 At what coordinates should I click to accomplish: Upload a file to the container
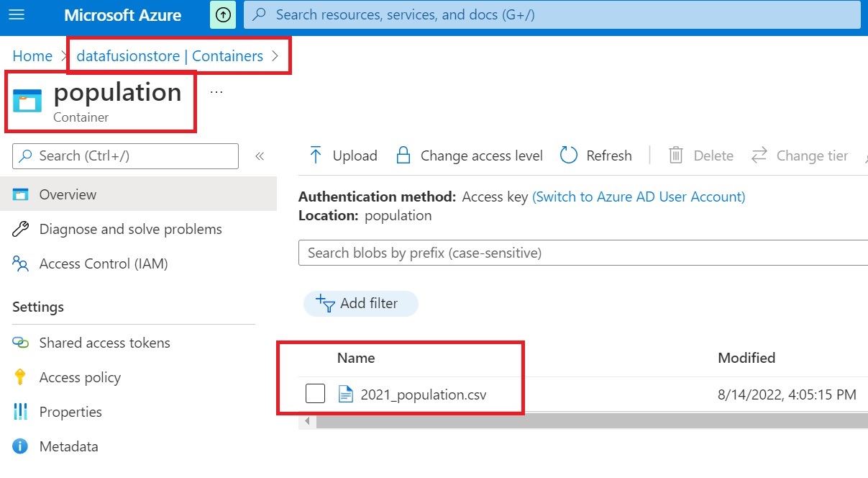[x=342, y=155]
